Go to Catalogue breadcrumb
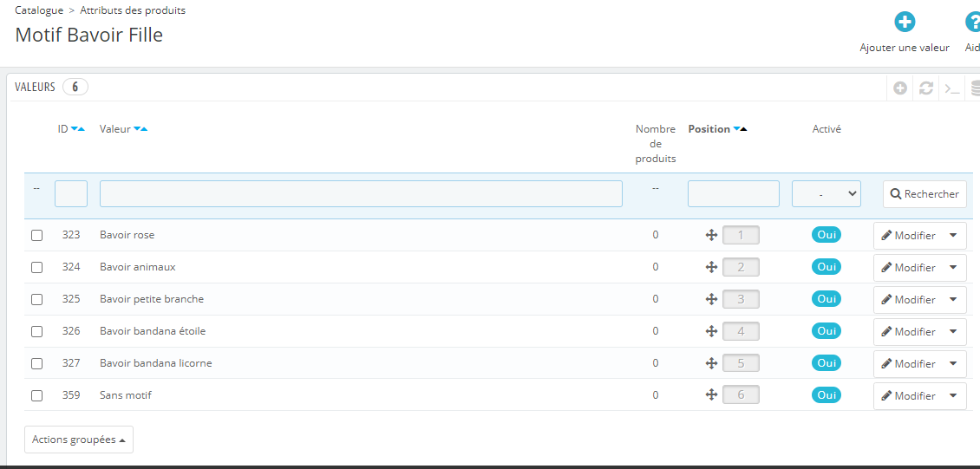The width and height of the screenshot is (980, 469). pyautogui.click(x=39, y=10)
